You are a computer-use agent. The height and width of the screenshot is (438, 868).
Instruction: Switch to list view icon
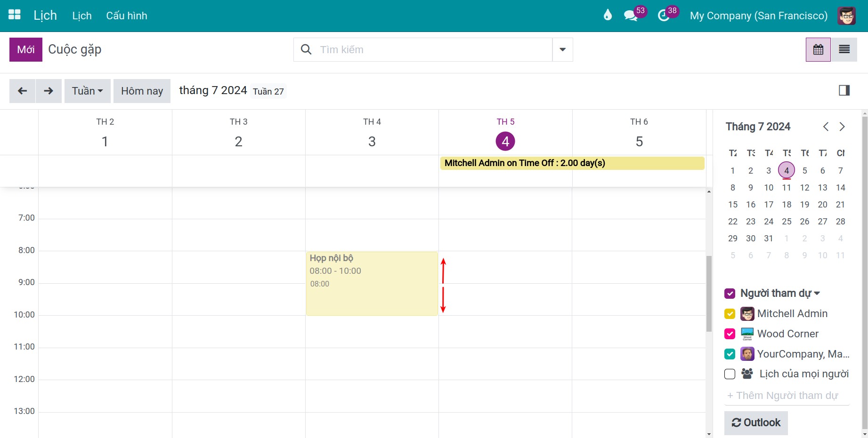[x=844, y=49]
